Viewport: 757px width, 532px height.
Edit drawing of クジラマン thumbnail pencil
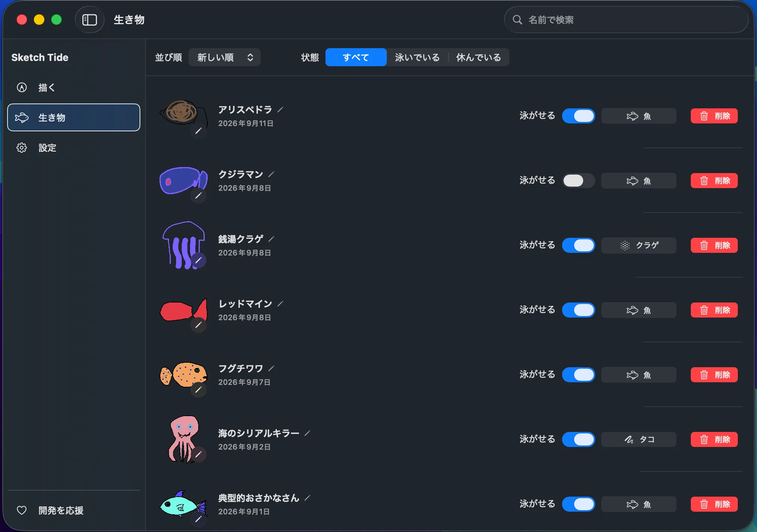(x=198, y=196)
